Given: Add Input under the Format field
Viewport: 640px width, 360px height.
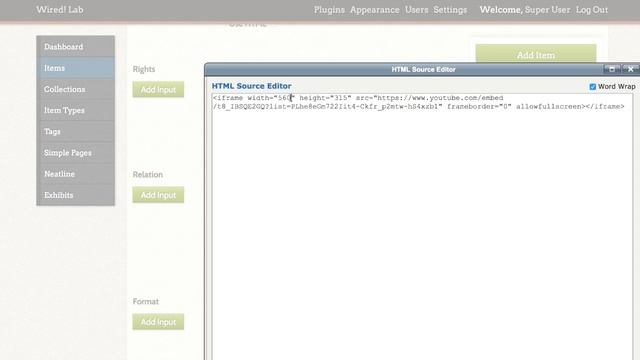Looking at the screenshot, I should point(158,322).
